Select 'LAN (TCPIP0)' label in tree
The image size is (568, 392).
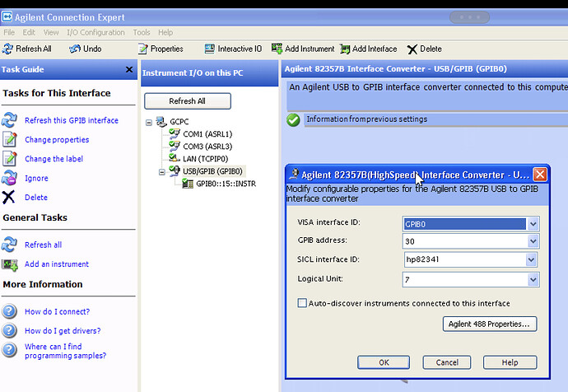(206, 159)
